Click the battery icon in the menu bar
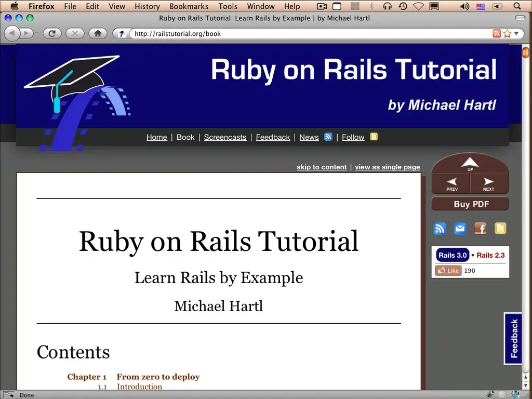Viewport: 532px width, 399px height. tap(497, 6)
